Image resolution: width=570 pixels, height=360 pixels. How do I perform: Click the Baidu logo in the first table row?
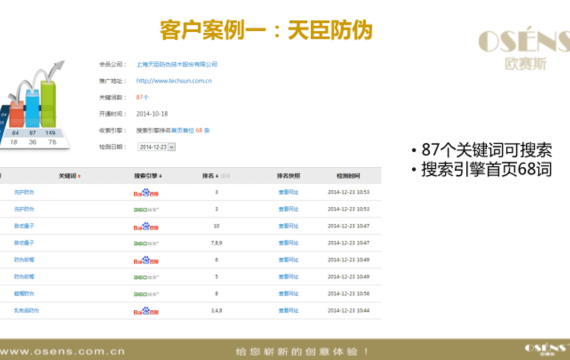(x=146, y=193)
